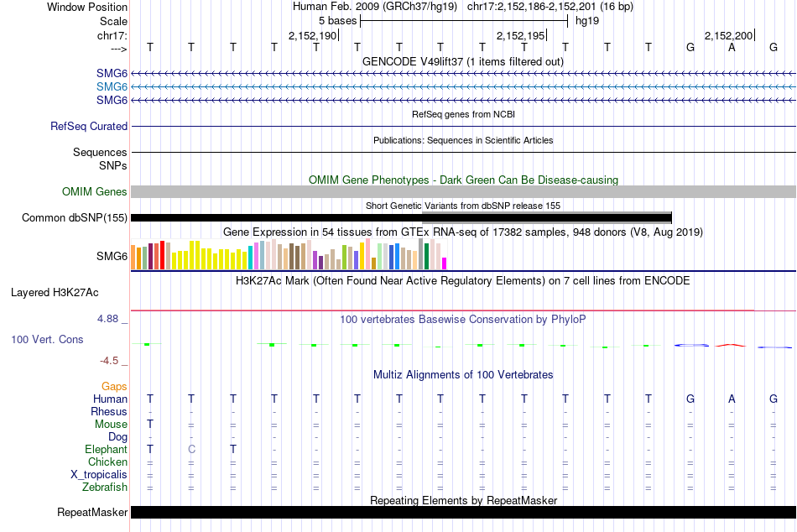Screen dimensions: 797x532
Task: Click the Chicken alignment row label
Action: click(x=107, y=462)
